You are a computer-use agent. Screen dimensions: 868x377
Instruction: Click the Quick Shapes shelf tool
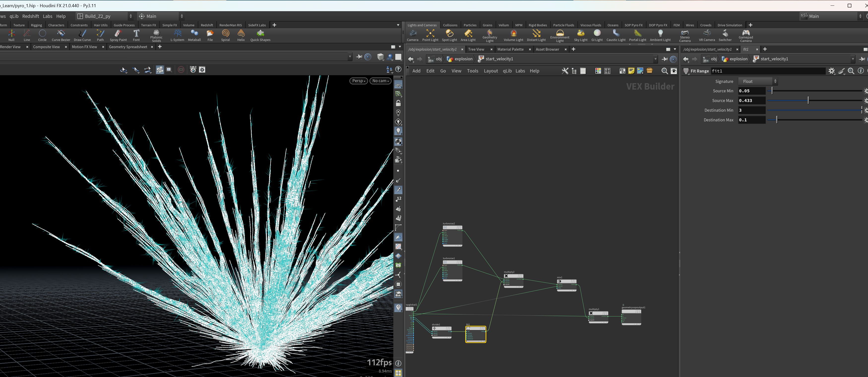(260, 35)
